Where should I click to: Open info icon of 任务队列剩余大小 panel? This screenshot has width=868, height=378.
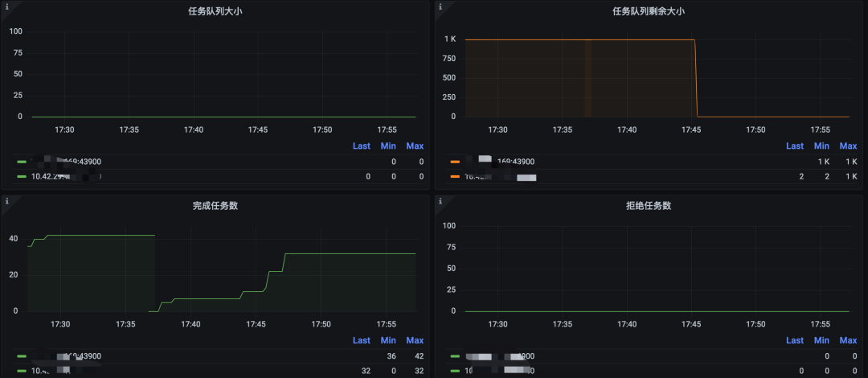pos(440,7)
